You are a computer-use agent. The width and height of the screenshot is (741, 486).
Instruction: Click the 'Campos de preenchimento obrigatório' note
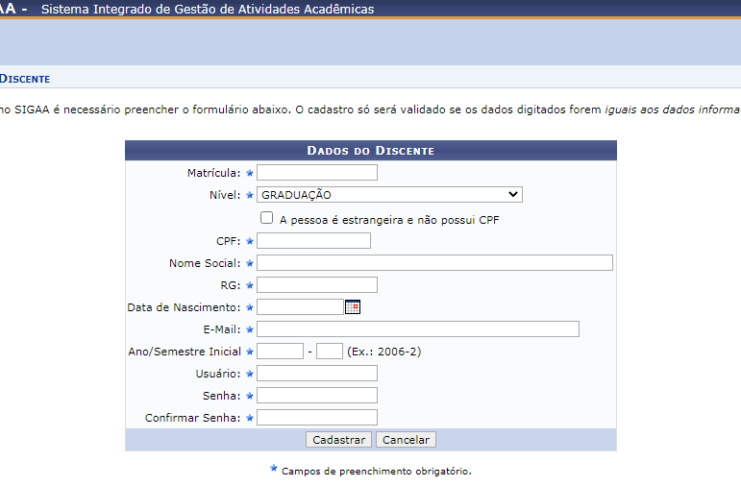pos(376,470)
